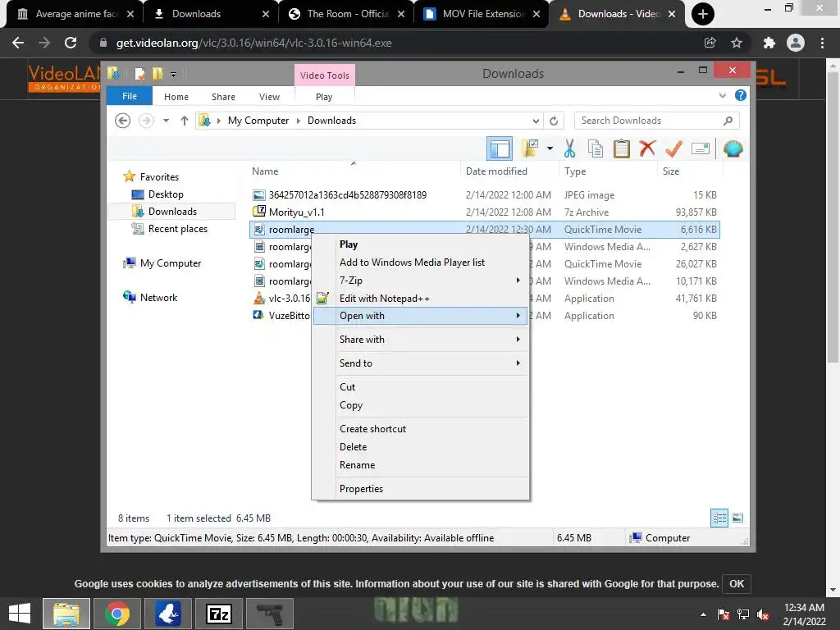Open the recent locations dropdown arrow
The height and width of the screenshot is (630, 840).
click(166, 121)
